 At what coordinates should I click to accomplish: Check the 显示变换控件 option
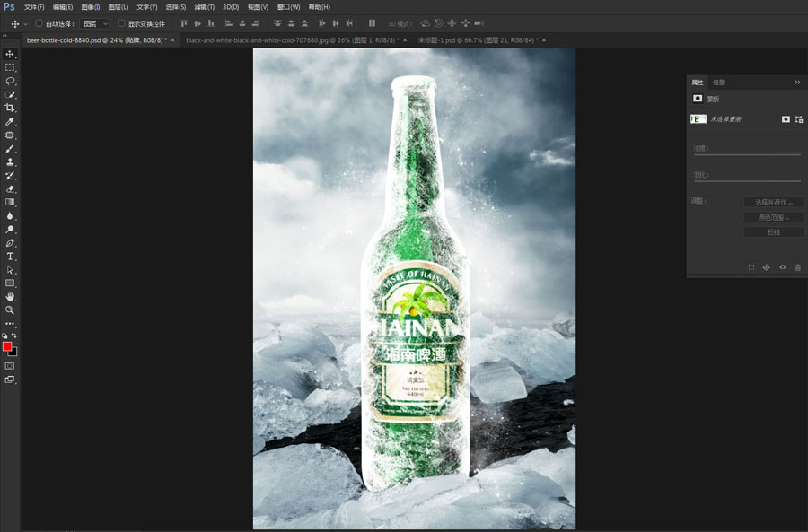122,23
